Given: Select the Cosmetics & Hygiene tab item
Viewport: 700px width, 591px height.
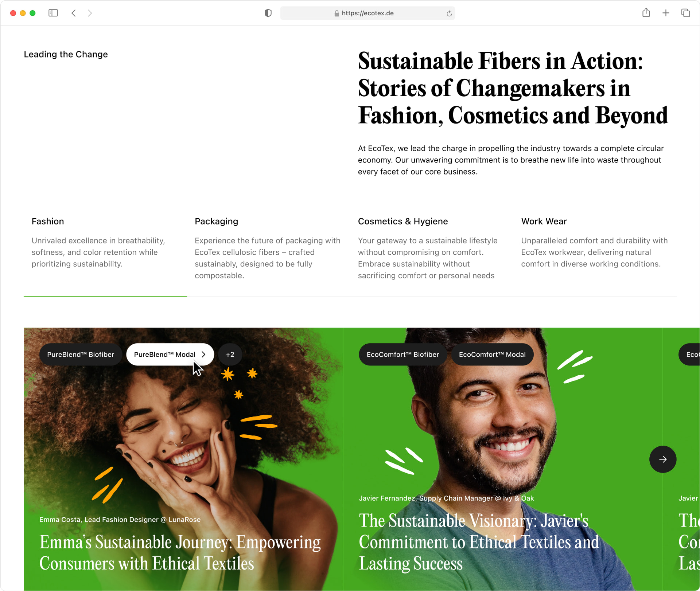Looking at the screenshot, I should [402, 221].
